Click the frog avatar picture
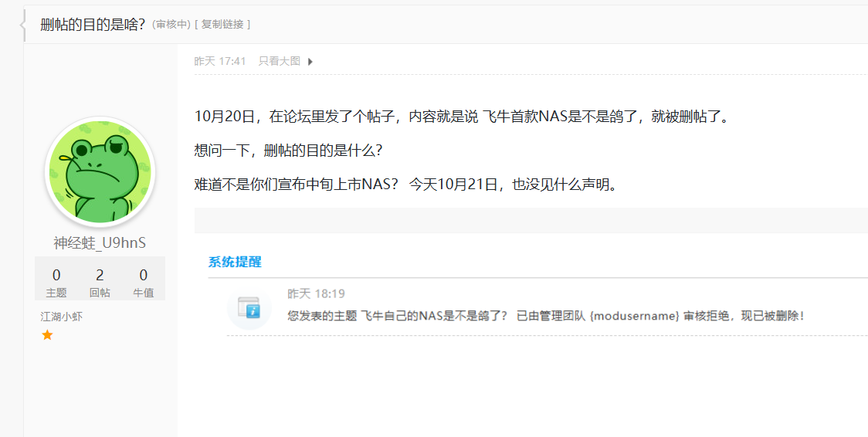This screenshot has width=868, height=437. [100, 173]
